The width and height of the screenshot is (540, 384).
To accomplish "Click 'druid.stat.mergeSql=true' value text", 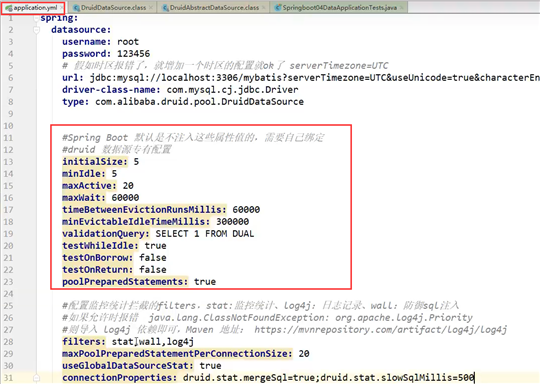I will [x=249, y=378].
